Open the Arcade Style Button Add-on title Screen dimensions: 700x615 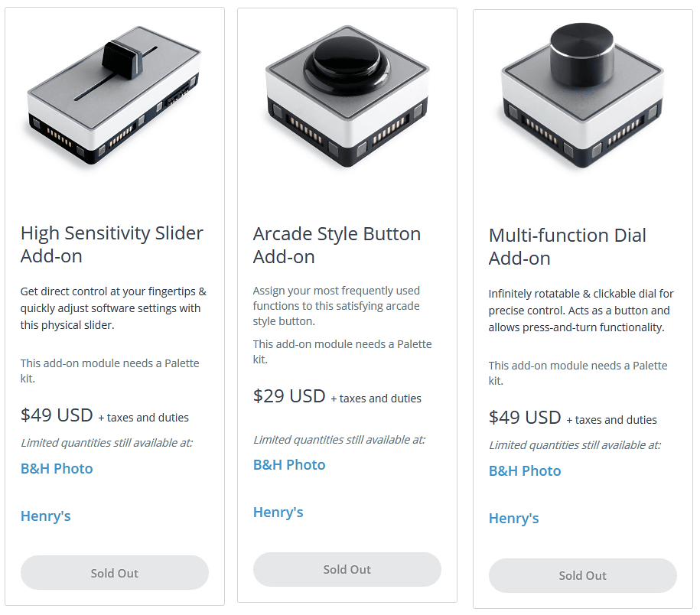337,246
